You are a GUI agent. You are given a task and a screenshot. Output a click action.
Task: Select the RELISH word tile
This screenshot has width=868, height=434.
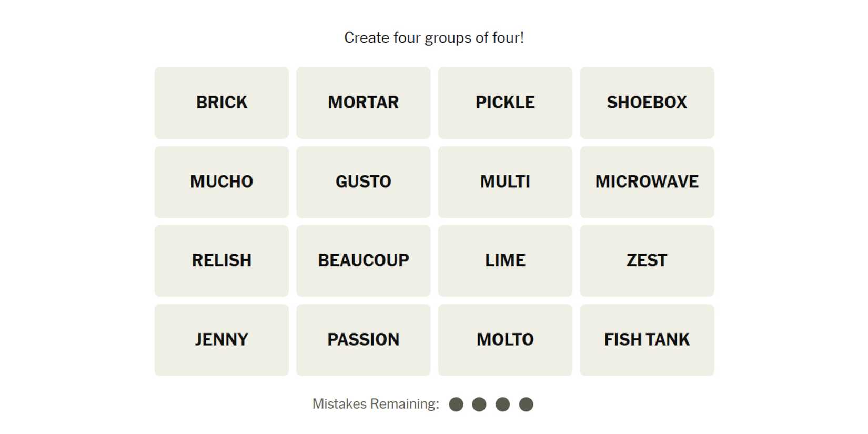(221, 261)
